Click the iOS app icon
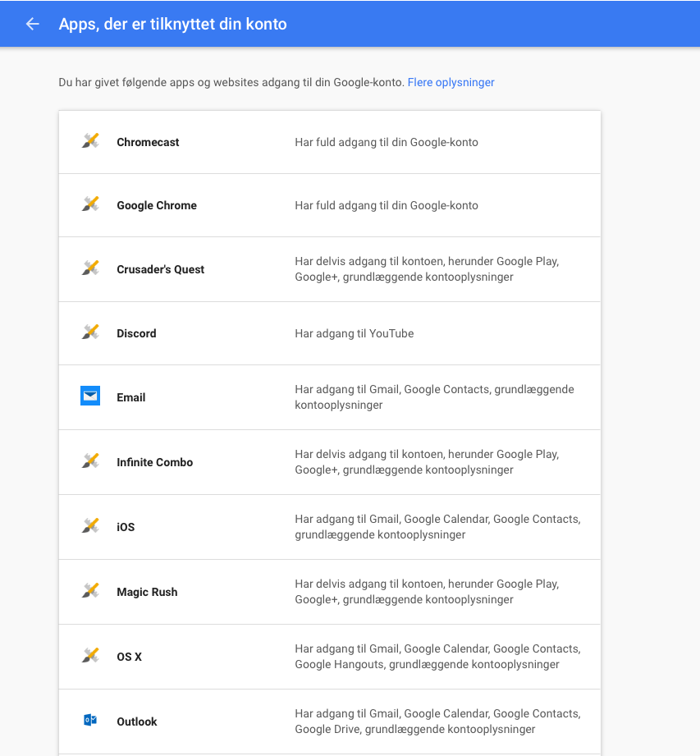The height and width of the screenshot is (756, 700). 90,526
